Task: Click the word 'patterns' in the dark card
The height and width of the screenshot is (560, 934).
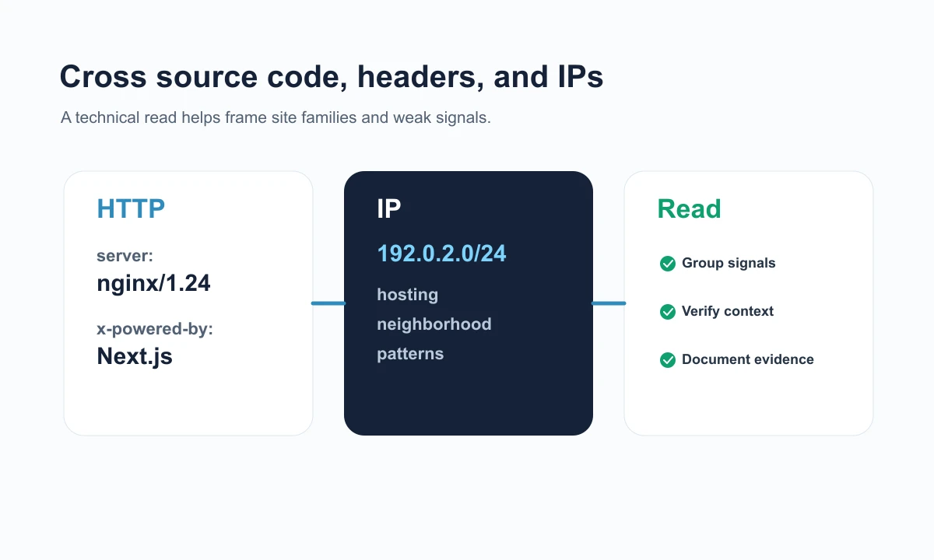Action: pyautogui.click(x=410, y=354)
